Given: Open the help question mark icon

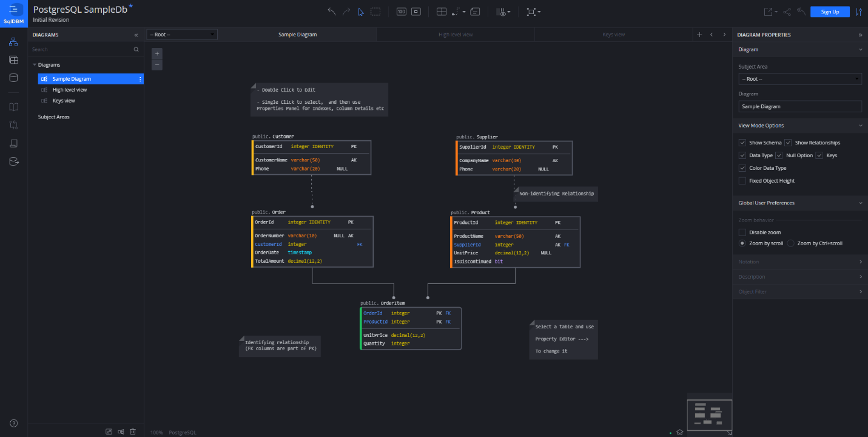Looking at the screenshot, I should point(13,423).
